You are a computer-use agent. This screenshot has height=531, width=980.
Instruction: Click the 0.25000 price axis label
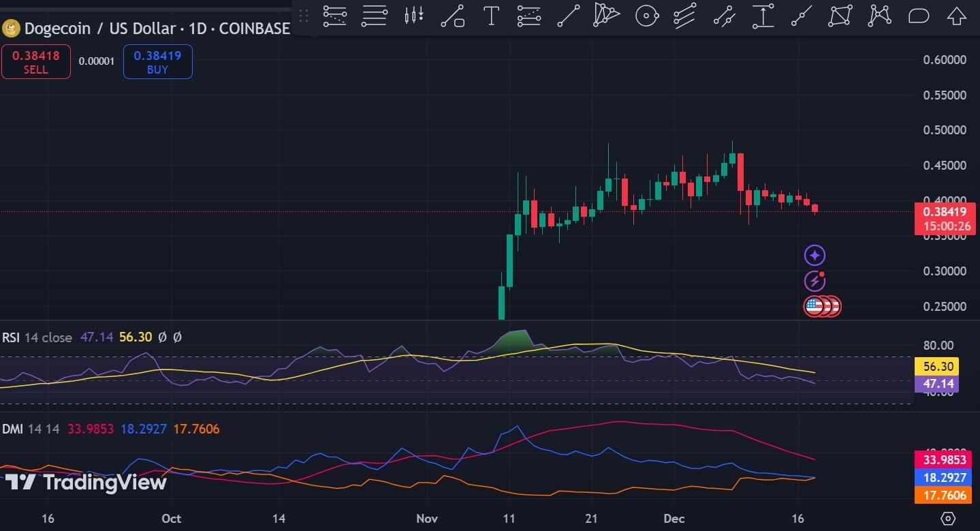pyautogui.click(x=945, y=307)
